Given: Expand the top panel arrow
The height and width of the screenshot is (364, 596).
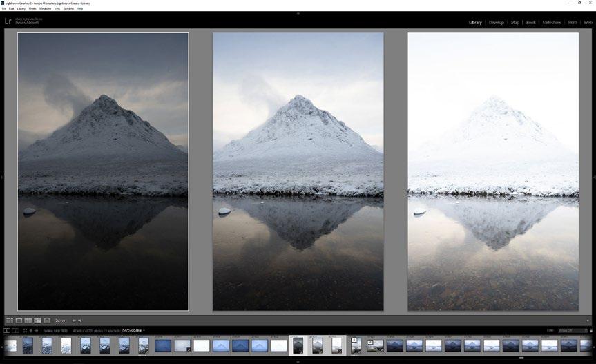Looking at the screenshot, I should point(298,13).
